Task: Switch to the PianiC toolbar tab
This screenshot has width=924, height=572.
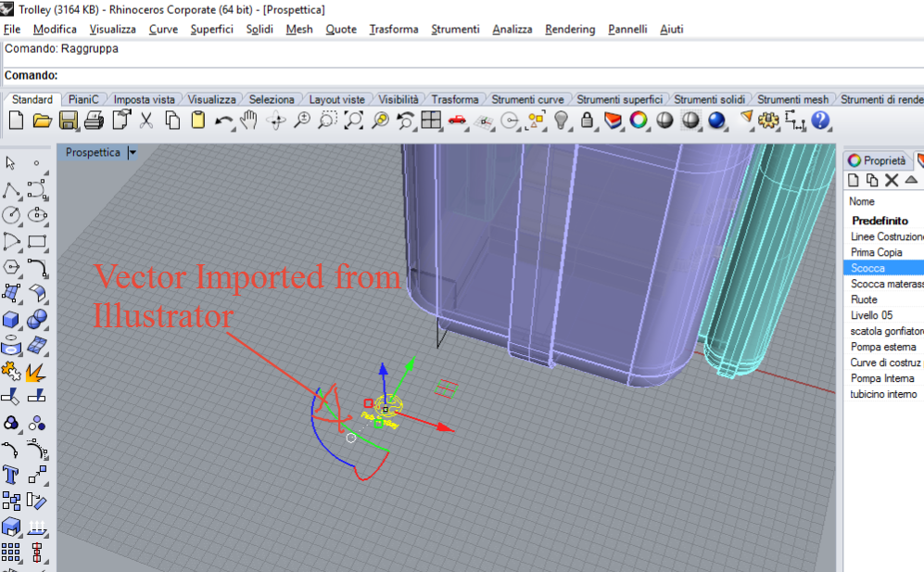Action: pos(83,99)
